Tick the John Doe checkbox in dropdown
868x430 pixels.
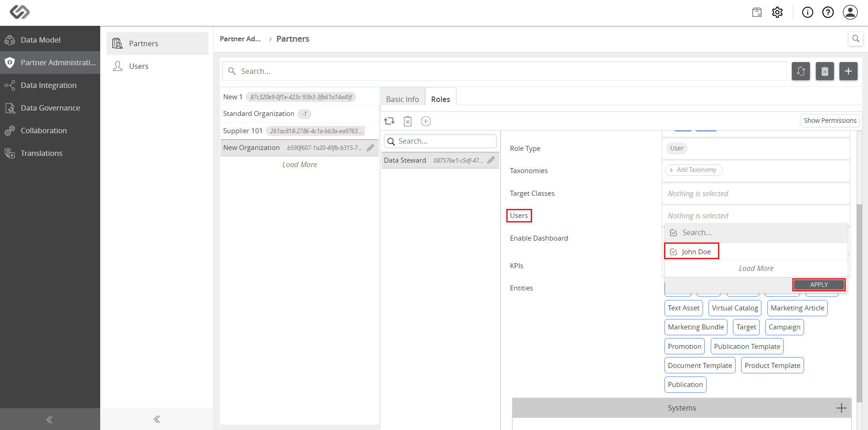coord(674,252)
